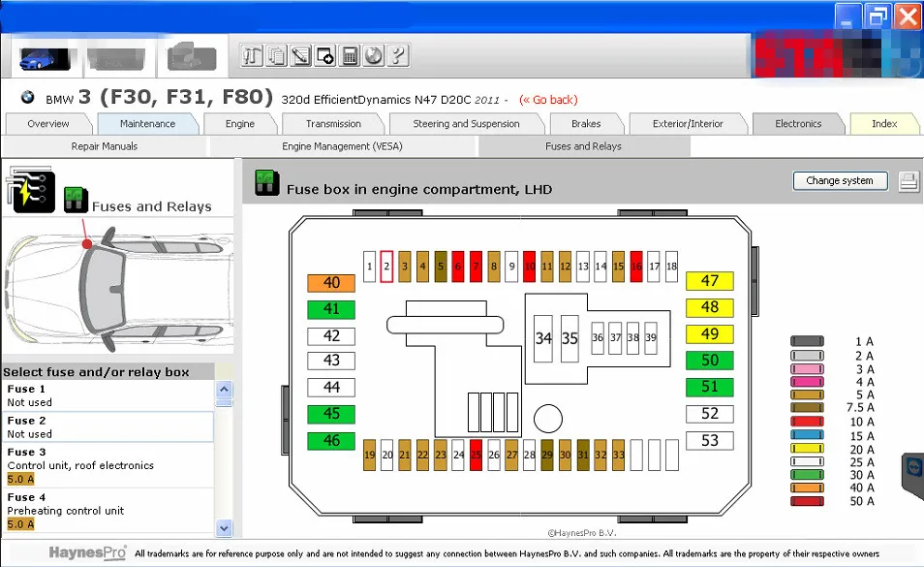
Task: Click orange fuse 40 in diagram
Action: click(x=331, y=283)
